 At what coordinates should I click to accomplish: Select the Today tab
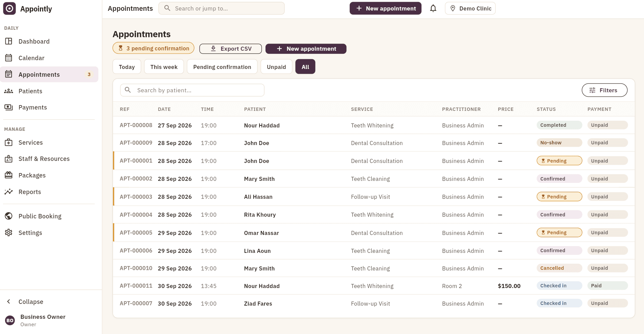[127, 67]
